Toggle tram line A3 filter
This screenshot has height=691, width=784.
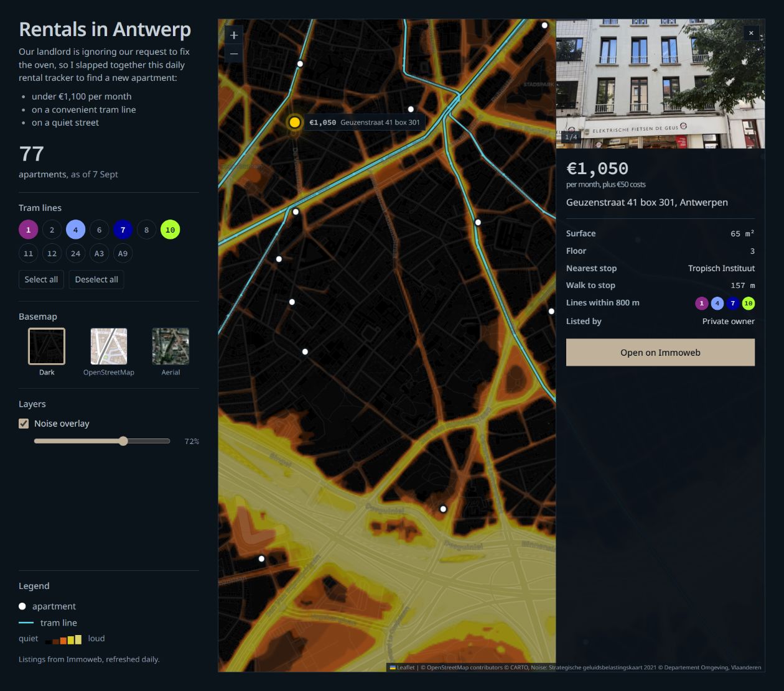pos(99,253)
